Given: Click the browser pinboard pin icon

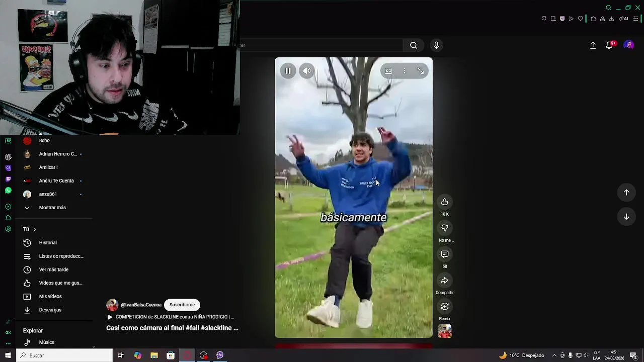Looking at the screenshot, I should pos(544,19).
